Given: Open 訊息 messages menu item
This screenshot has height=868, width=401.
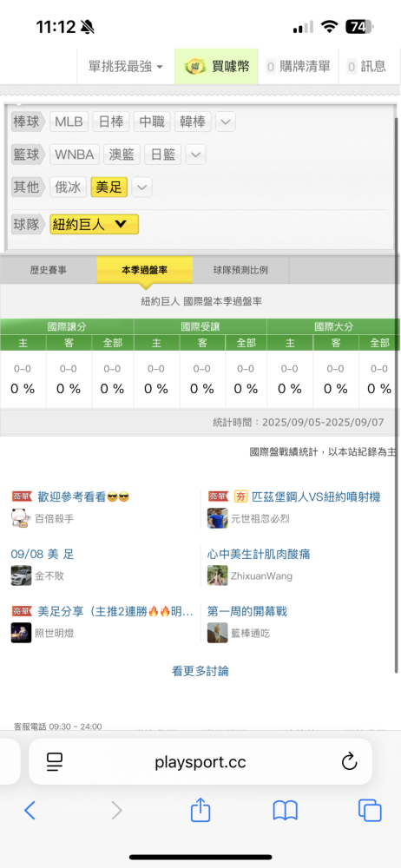Looking at the screenshot, I should 366,67.
